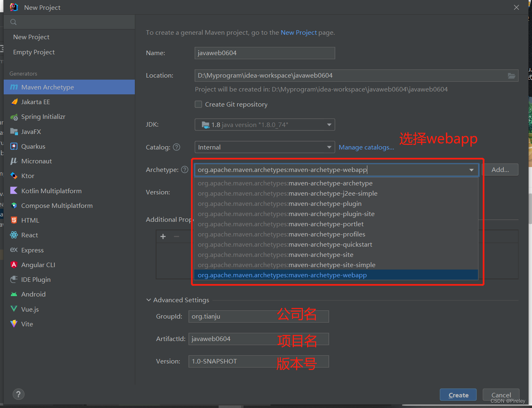The width and height of the screenshot is (532, 408).
Task: Choose maven-archetype-archetype from the list
Action: coord(336,183)
